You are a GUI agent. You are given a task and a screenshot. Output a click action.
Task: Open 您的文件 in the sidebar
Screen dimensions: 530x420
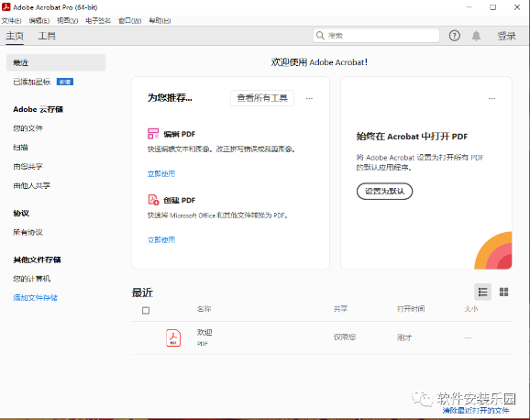click(28, 128)
